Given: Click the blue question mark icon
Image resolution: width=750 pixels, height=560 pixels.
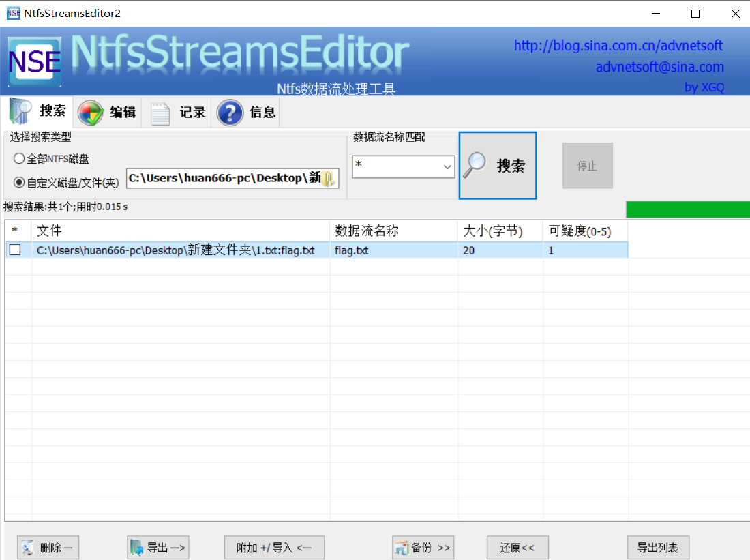Looking at the screenshot, I should [x=230, y=113].
